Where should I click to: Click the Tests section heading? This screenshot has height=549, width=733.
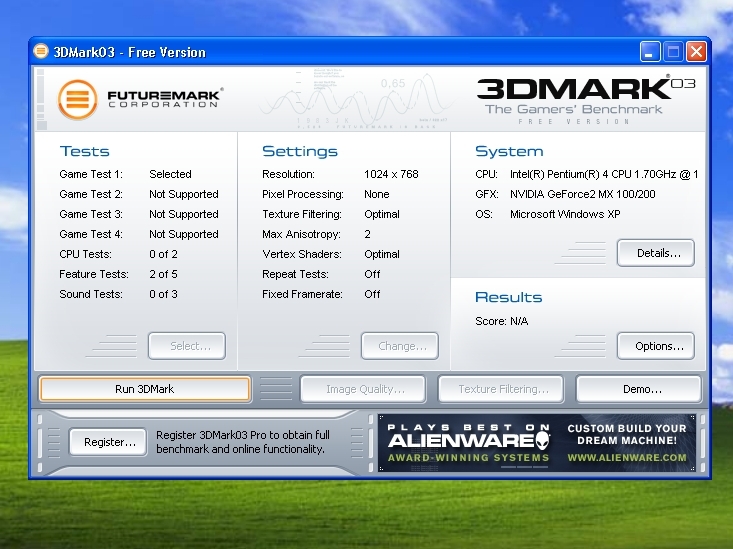point(84,151)
